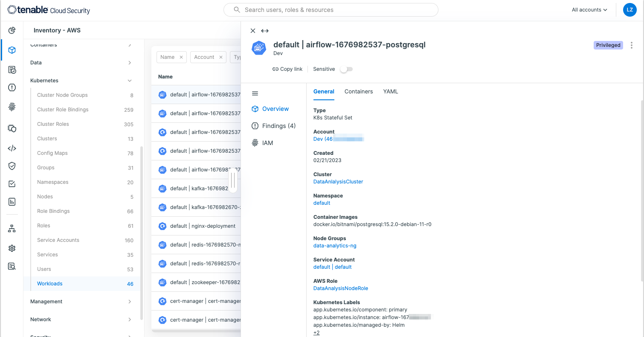The width and height of the screenshot is (644, 337).
Task: Click the settings gear icon in sidebar
Action: (12, 248)
